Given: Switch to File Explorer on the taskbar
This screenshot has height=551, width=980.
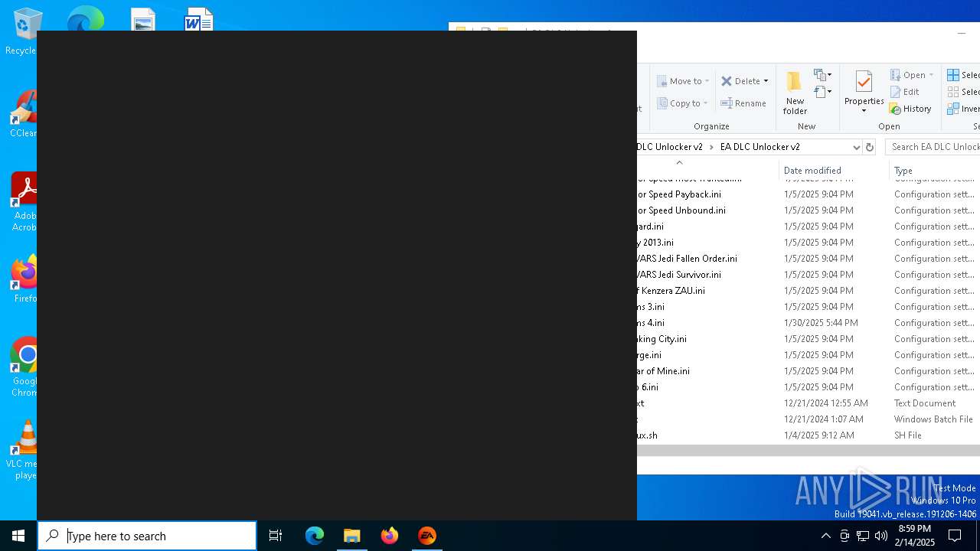Looking at the screenshot, I should [352, 536].
